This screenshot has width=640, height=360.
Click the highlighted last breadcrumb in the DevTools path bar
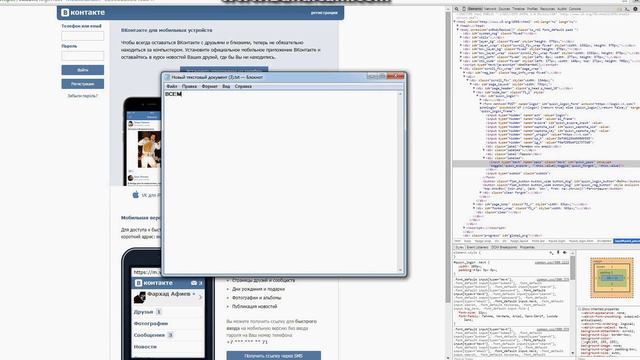click(627, 241)
